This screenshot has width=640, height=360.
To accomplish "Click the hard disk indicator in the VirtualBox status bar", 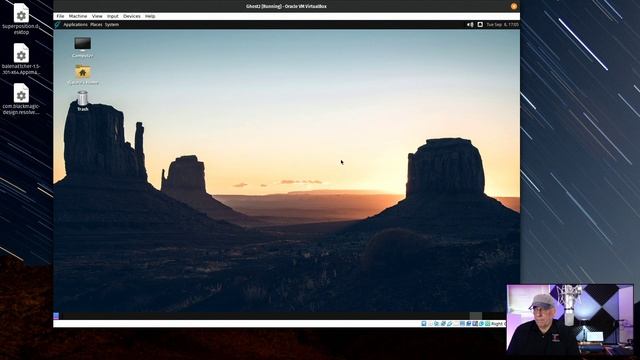I will [424, 324].
